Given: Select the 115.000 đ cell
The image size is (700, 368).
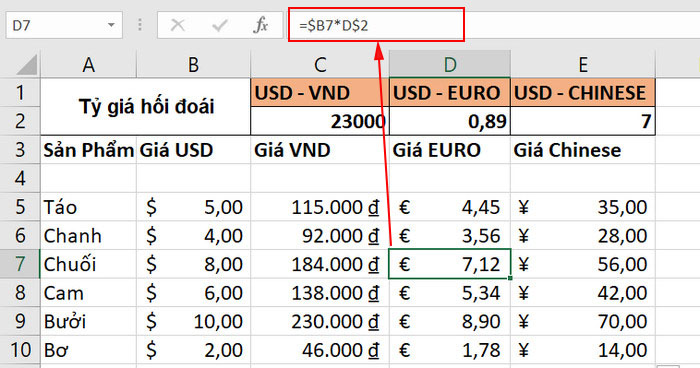Looking at the screenshot, I should (320, 207).
